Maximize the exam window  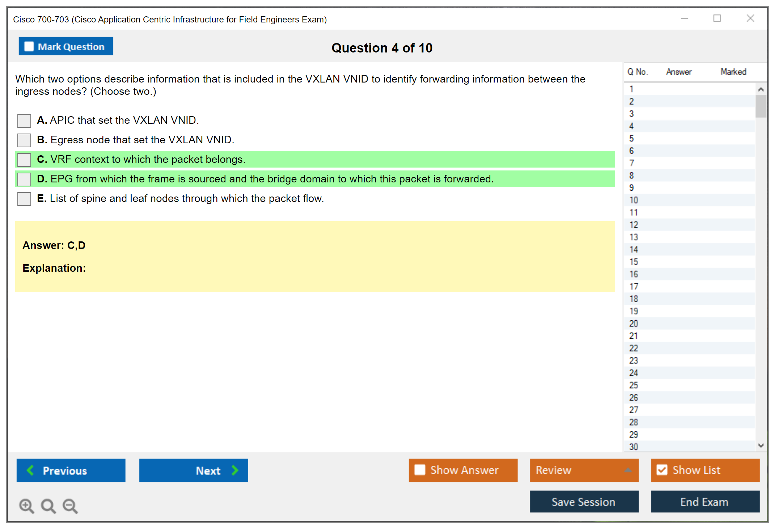tap(717, 18)
